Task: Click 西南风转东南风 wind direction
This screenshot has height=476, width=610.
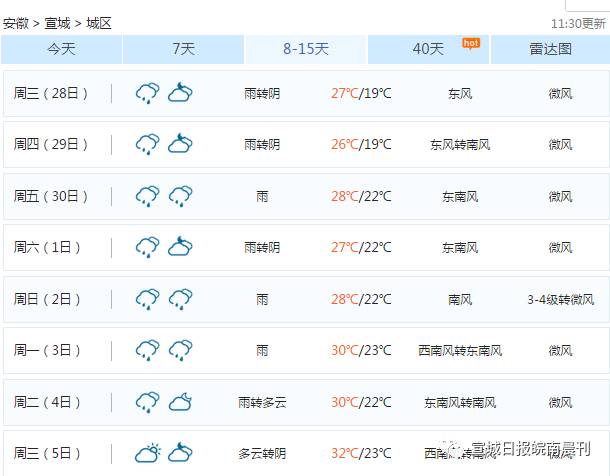Action: 460,351
